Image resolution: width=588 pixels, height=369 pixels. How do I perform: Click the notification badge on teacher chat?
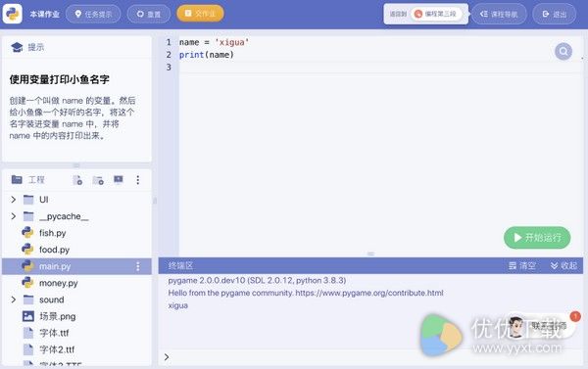click(x=575, y=316)
